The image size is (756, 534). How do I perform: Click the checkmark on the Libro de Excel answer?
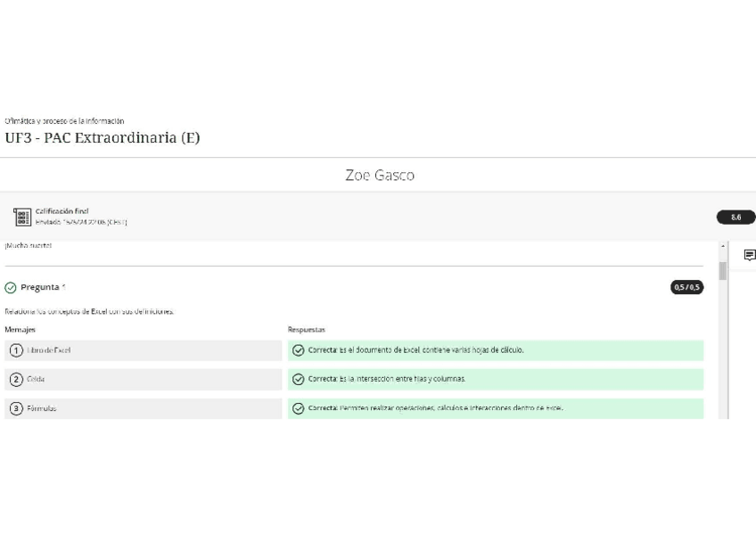click(x=299, y=350)
